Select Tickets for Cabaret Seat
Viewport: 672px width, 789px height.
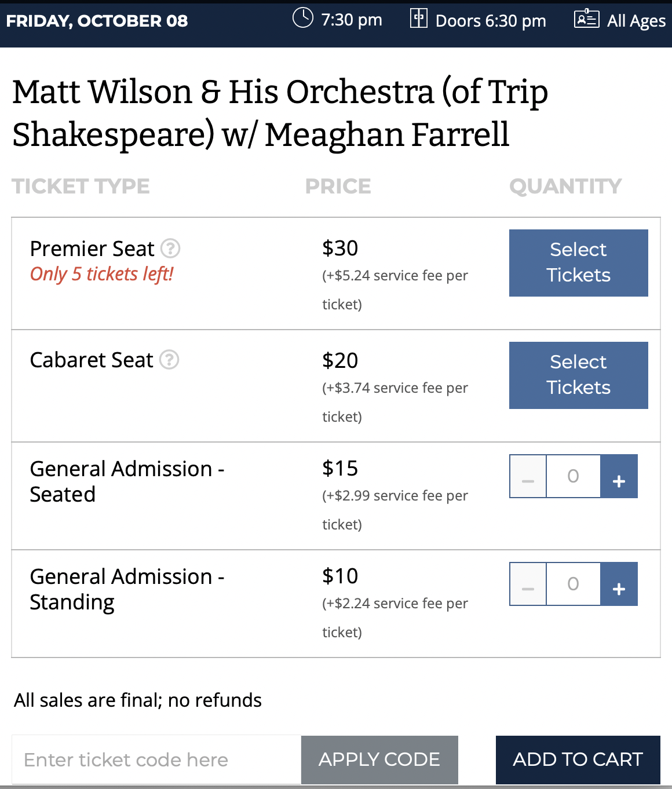pyautogui.click(x=579, y=375)
